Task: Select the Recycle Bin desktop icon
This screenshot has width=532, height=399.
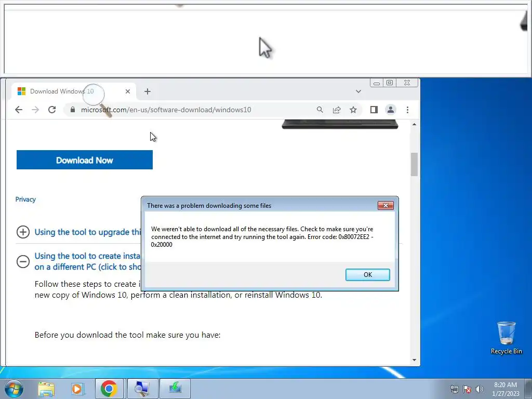Action: click(506, 338)
